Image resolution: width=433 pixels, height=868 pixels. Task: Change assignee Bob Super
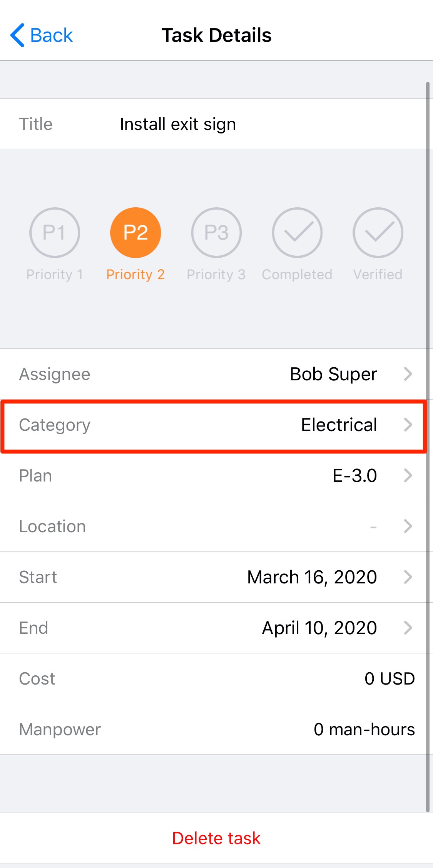pos(333,374)
